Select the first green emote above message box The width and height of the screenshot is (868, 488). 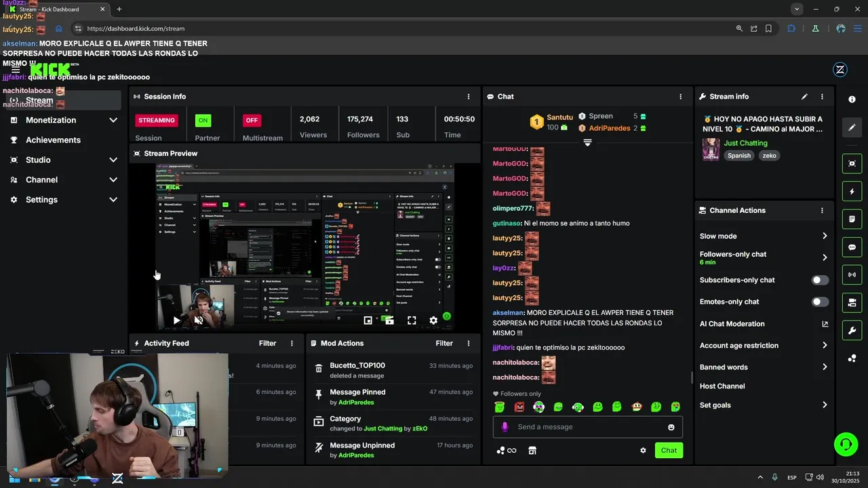pos(500,407)
